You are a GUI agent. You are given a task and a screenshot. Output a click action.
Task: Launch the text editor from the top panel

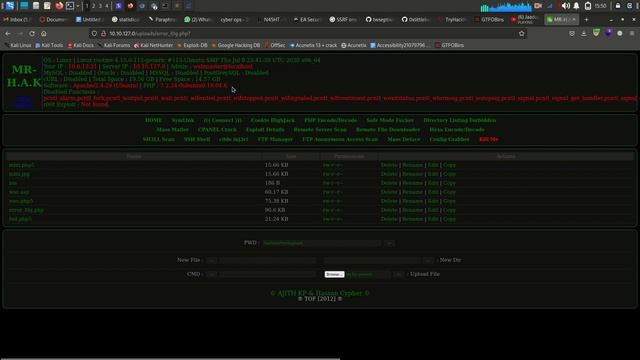click(x=47, y=6)
